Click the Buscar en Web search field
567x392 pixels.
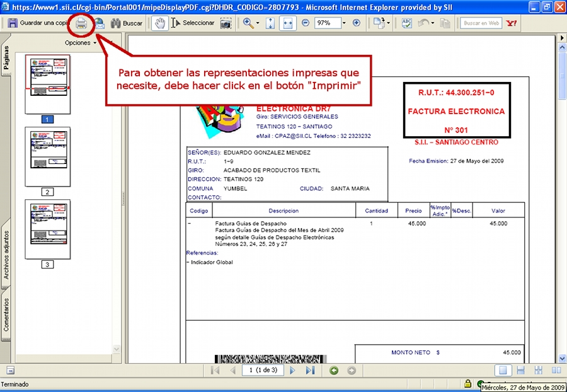[x=481, y=23]
